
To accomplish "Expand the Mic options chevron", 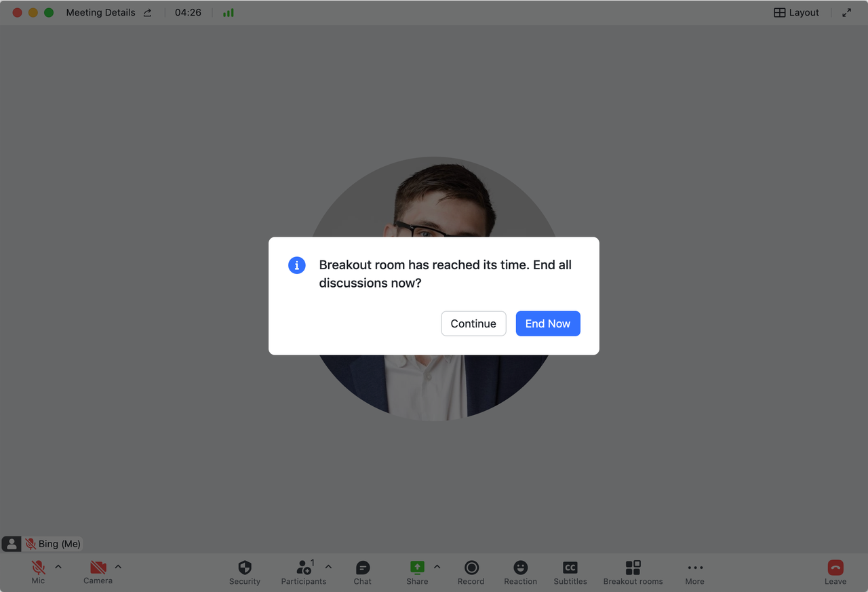I will (x=58, y=566).
